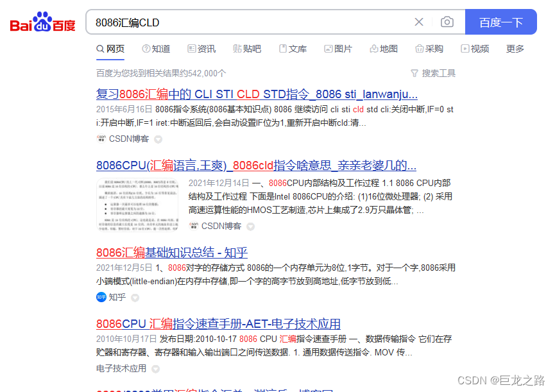Screen dimensions: 555x392
Task: Click the CSDN icon under the first result
Action: tap(101, 139)
